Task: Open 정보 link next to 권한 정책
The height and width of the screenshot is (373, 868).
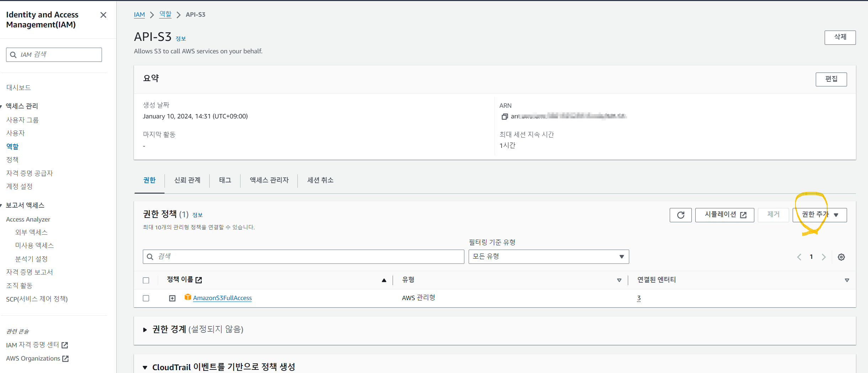Action: click(x=198, y=215)
